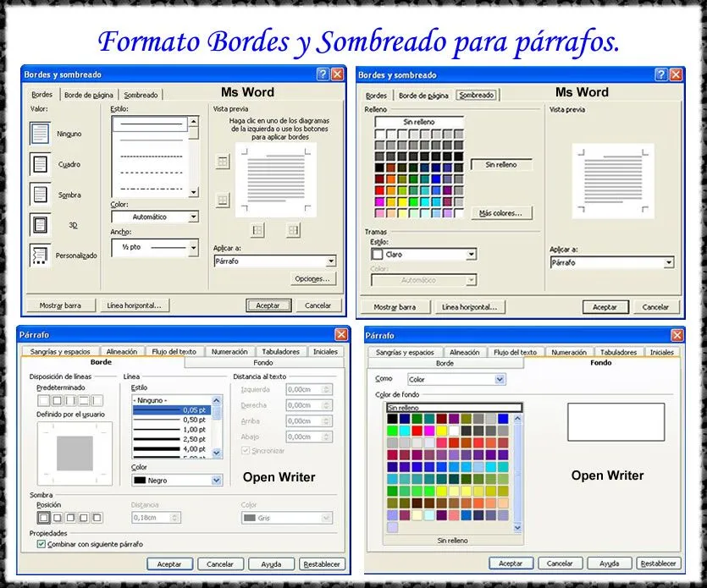The width and height of the screenshot is (707, 588).
Task: Toggle left border button below preview
Action: (x=257, y=230)
